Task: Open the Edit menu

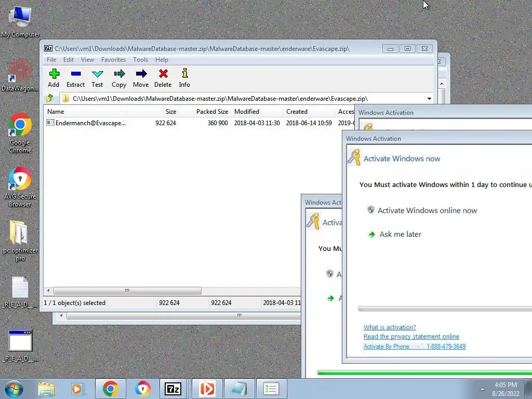Action: tap(68, 60)
